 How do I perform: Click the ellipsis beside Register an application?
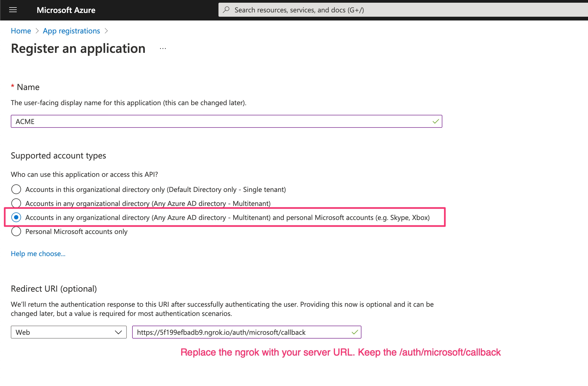point(163,49)
